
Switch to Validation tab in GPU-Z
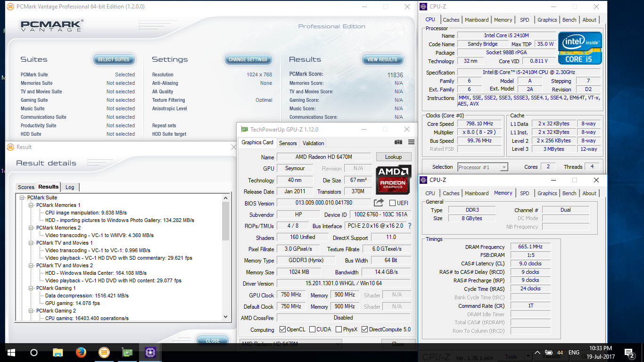[x=314, y=143]
